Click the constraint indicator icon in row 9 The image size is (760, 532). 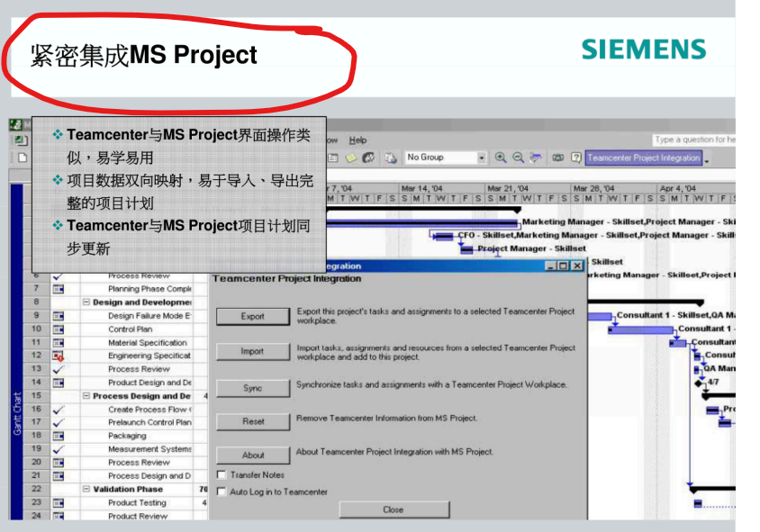[x=59, y=316]
